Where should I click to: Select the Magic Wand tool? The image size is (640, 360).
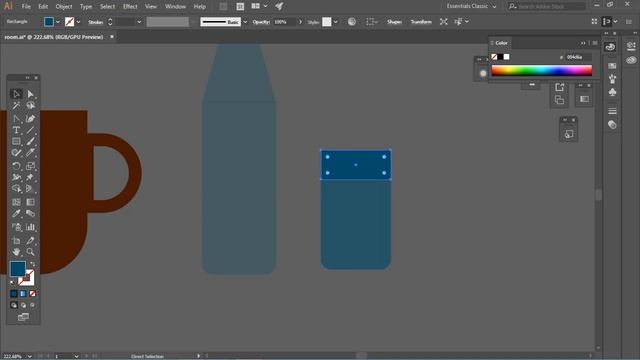point(16,106)
